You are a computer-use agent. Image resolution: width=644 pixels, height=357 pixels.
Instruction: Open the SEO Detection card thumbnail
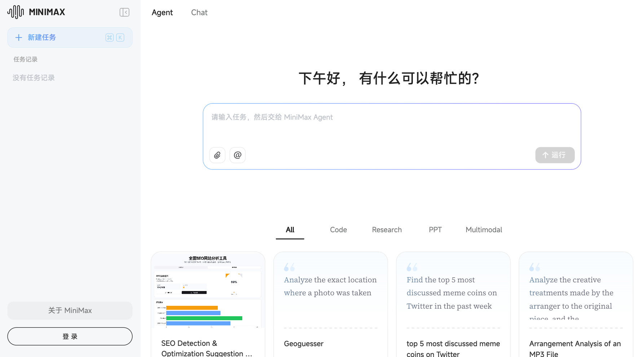click(208, 291)
